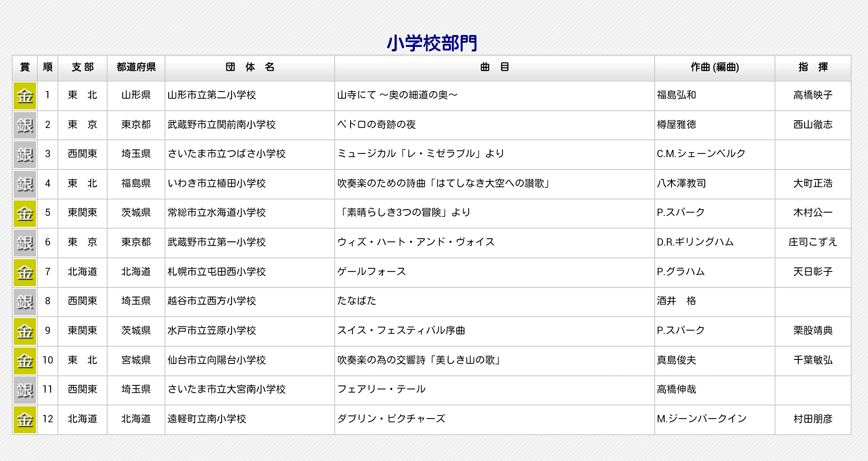Click gold icon for 遠軽町立南小学校
The width and height of the screenshot is (868, 461).
[x=25, y=420]
